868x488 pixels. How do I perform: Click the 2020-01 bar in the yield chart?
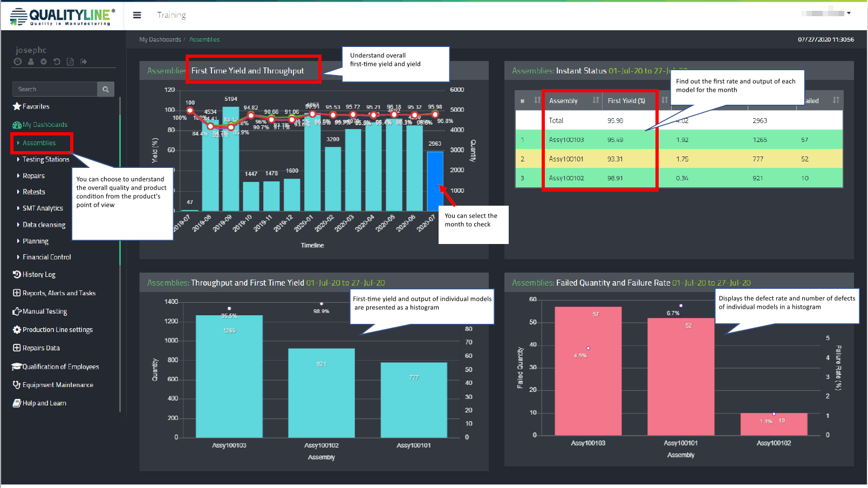click(312, 163)
